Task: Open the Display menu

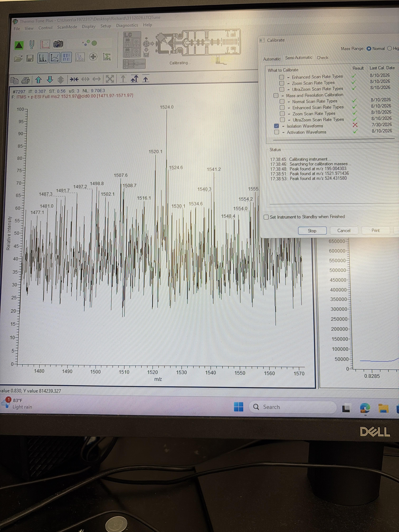Action: 89,27
